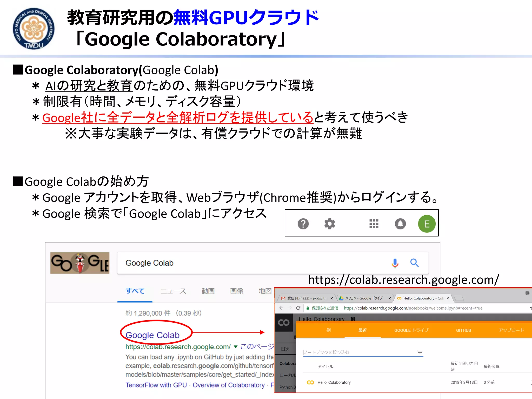The width and height of the screenshot is (532, 399).
Task: Click the Colab CO logo
Action: coord(283,322)
